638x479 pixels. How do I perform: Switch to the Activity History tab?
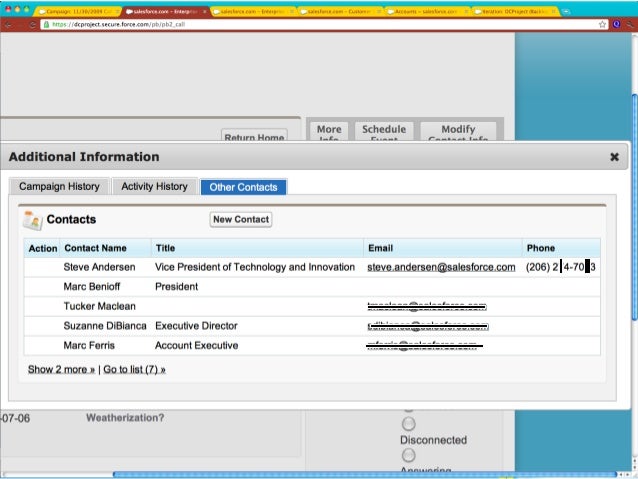click(155, 186)
